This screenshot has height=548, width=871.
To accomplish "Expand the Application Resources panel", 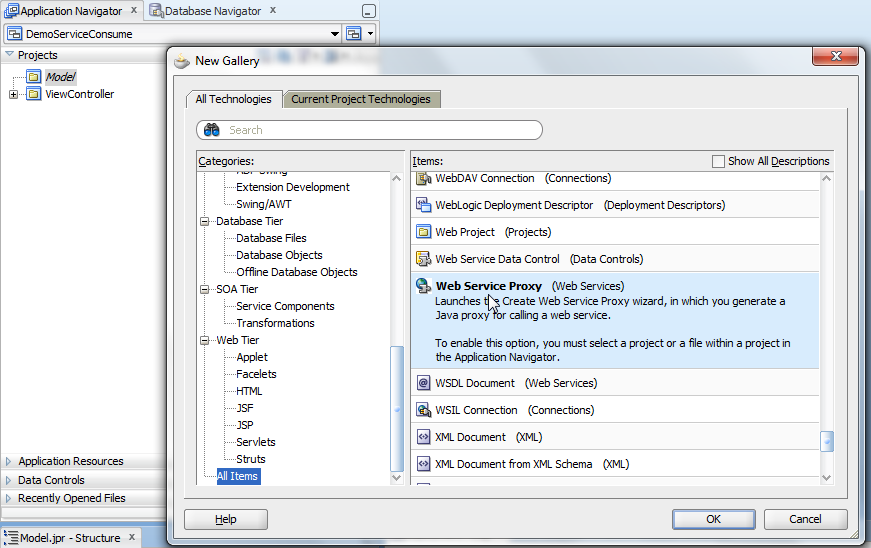I will pyautogui.click(x=8, y=461).
